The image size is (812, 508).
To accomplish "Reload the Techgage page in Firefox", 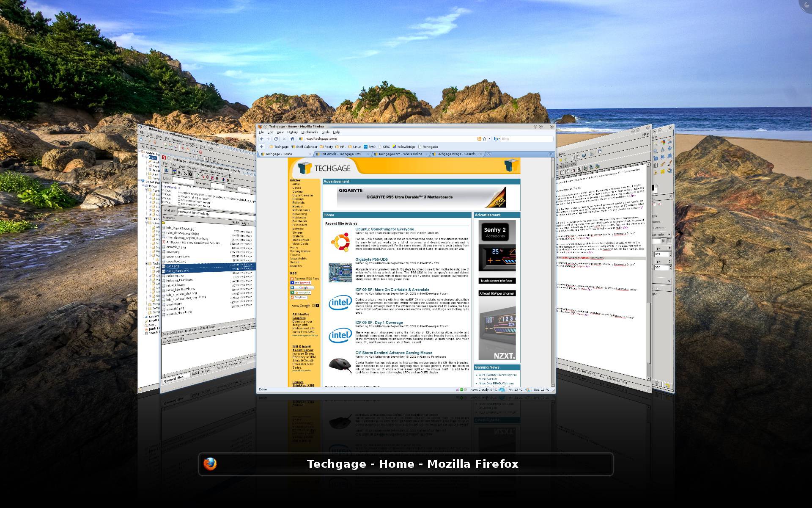I will (276, 139).
